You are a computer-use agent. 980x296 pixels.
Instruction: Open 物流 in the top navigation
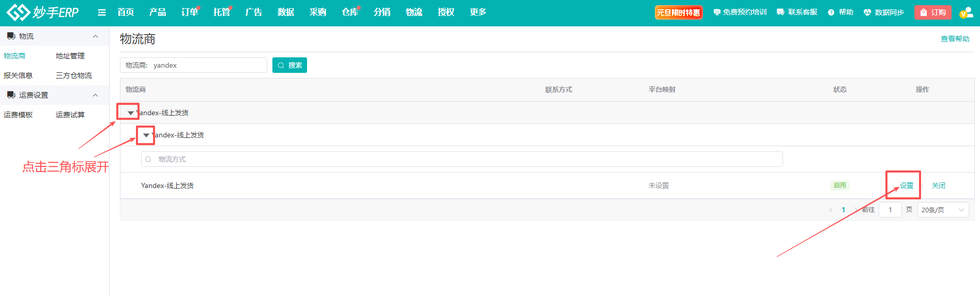[414, 12]
